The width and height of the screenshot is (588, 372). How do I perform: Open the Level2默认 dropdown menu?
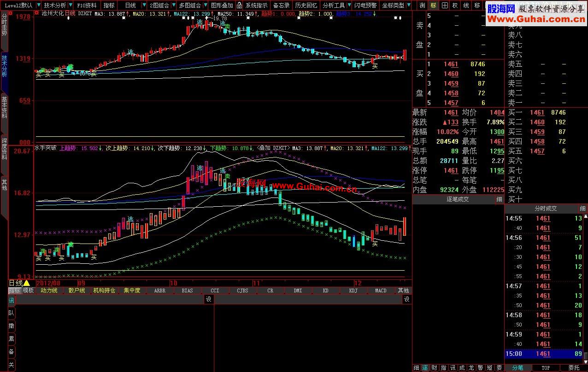pyautogui.click(x=22, y=6)
